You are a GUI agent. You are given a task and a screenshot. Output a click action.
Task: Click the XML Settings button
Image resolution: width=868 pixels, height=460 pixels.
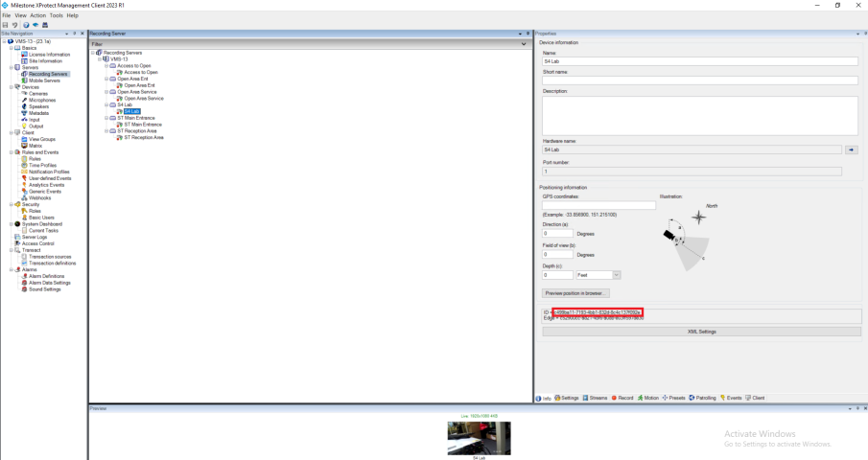point(701,332)
